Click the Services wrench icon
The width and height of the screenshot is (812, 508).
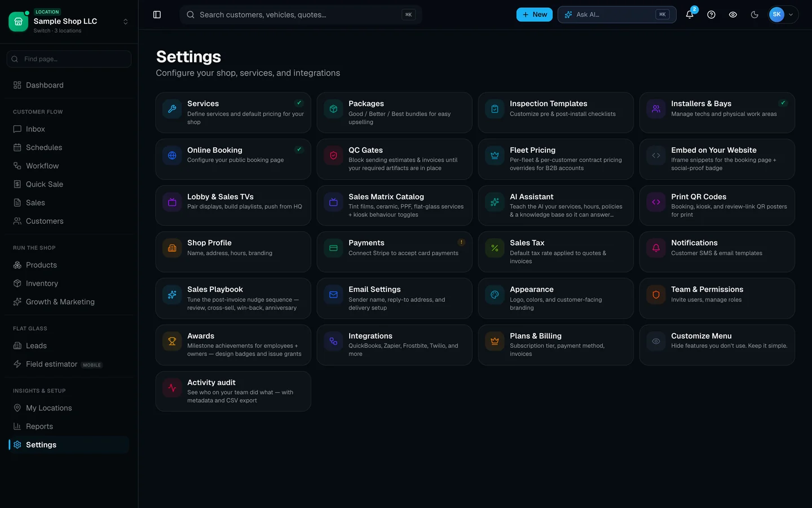(172, 109)
